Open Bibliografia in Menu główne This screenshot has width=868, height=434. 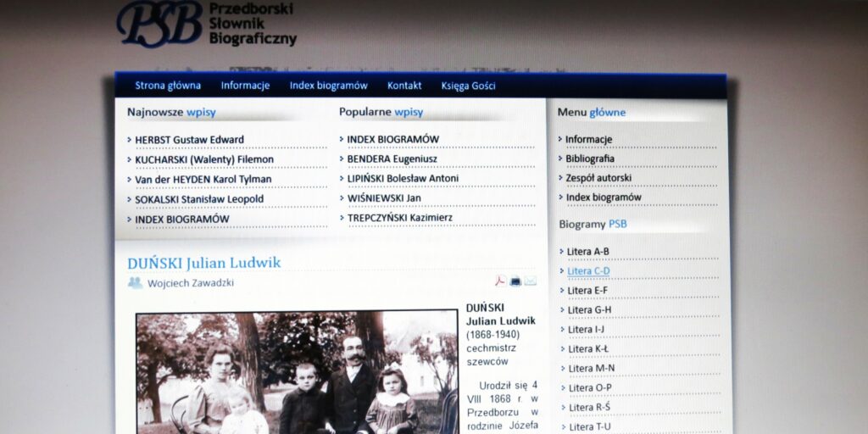590,159
